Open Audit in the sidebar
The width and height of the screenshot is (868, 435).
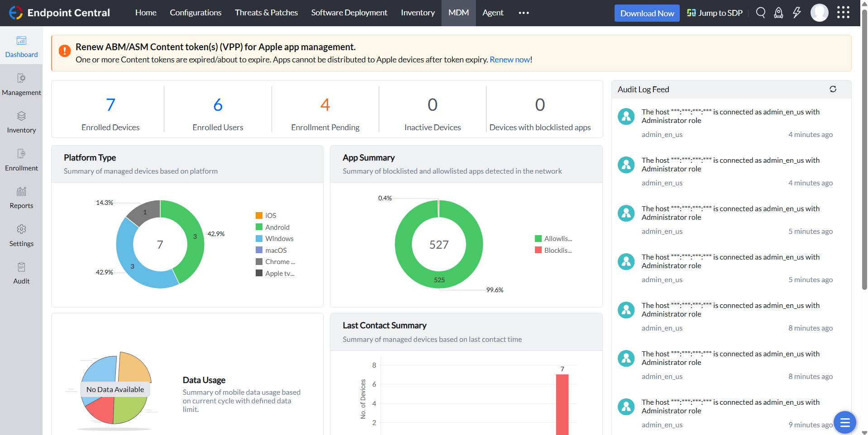pos(21,274)
